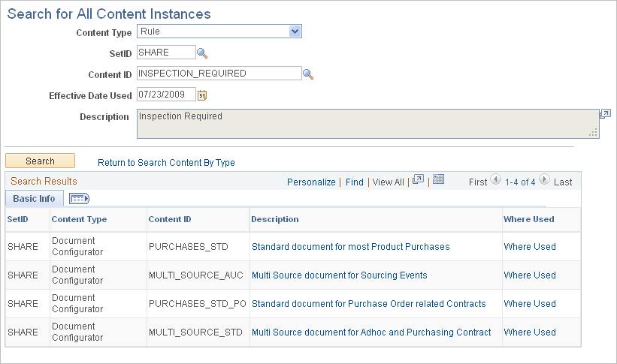Image resolution: width=617 pixels, height=364 pixels.
Task: Show previous row arrow in Search Results
Action: [x=496, y=179]
